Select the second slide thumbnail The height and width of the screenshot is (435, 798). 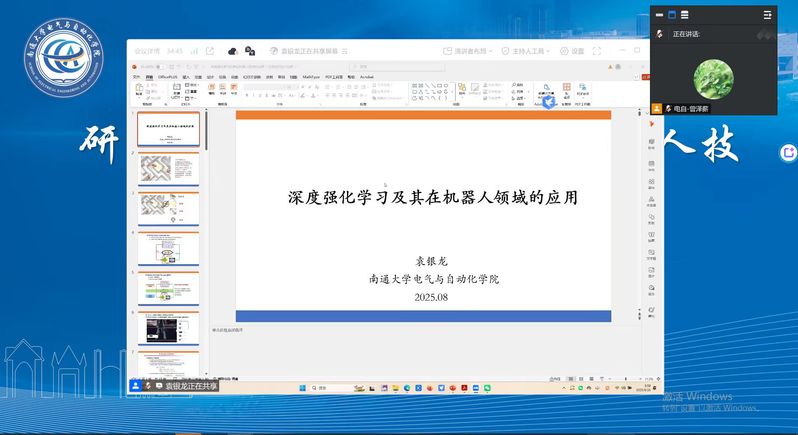tap(169, 169)
